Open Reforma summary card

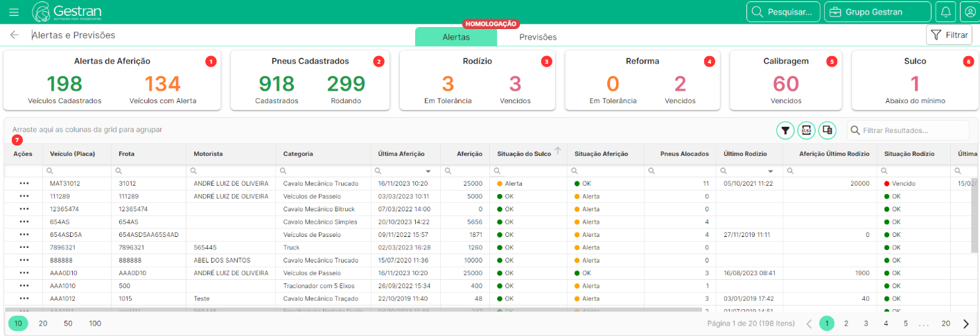[x=642, y=80]
